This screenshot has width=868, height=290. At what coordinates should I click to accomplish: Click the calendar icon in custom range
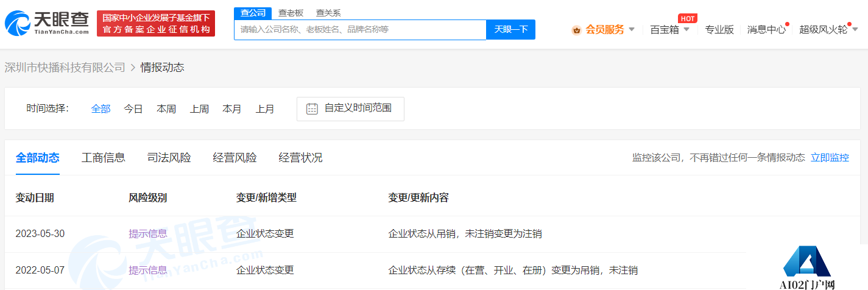pos(312,109)
